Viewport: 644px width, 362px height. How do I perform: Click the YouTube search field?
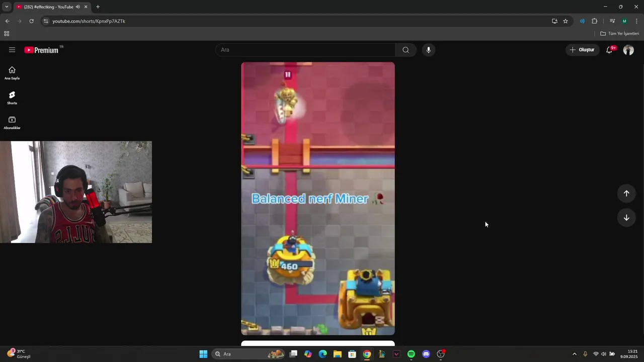305,50
